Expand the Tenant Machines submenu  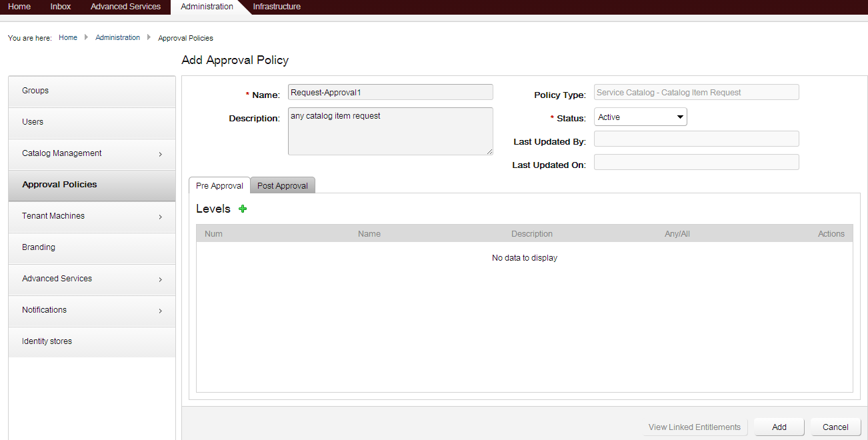[92, 217]
